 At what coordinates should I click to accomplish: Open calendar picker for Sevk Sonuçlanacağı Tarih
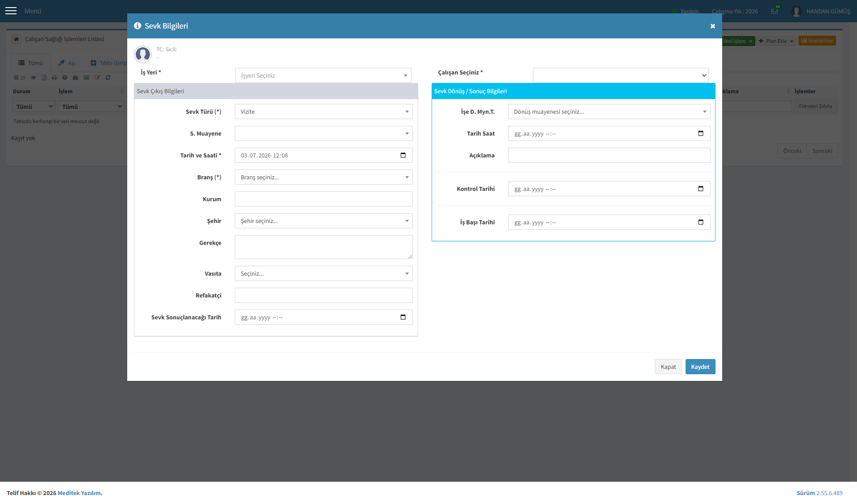coord(403,317)
